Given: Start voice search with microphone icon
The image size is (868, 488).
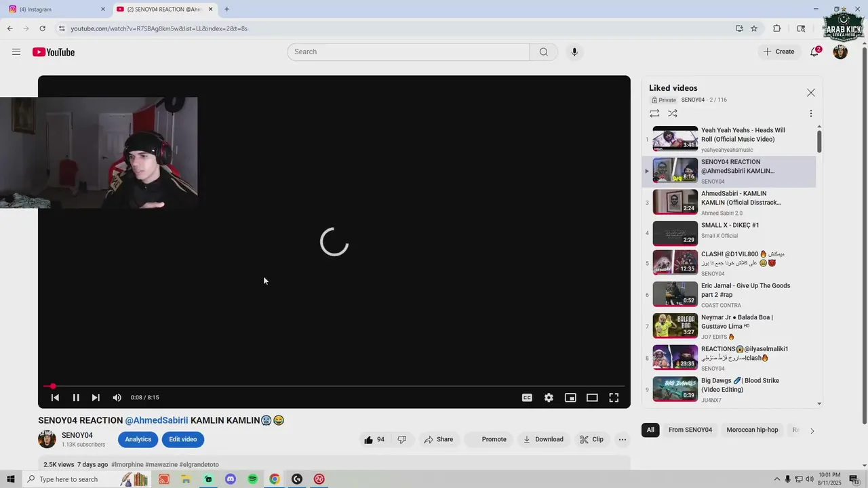Looking at the screenshot, I should (574, 52).
